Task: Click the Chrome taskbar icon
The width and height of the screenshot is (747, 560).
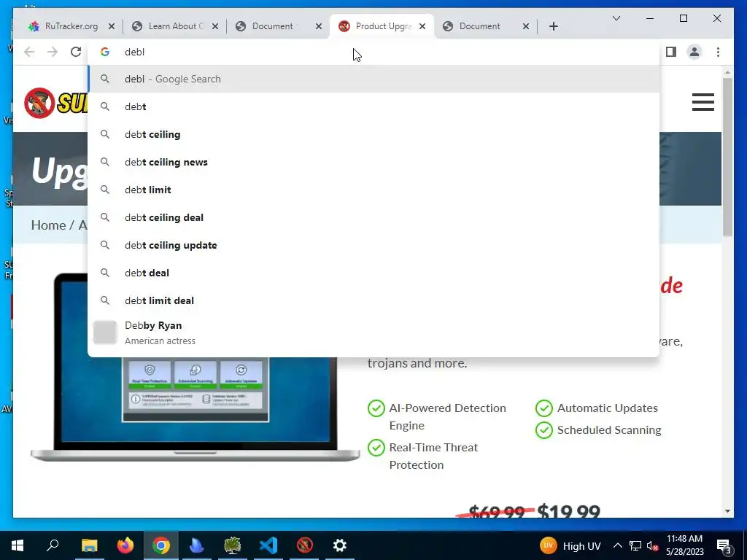Action: (161, 545)
